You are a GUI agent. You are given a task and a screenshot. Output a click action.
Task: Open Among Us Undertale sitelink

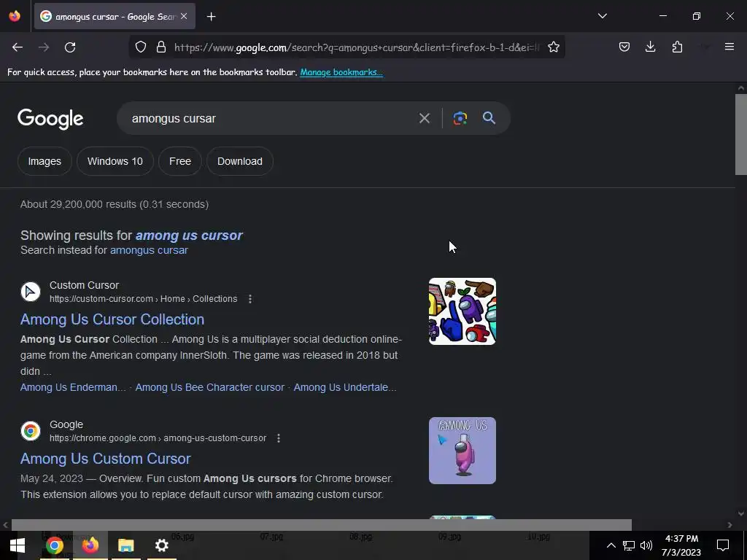tap(345, 388)
